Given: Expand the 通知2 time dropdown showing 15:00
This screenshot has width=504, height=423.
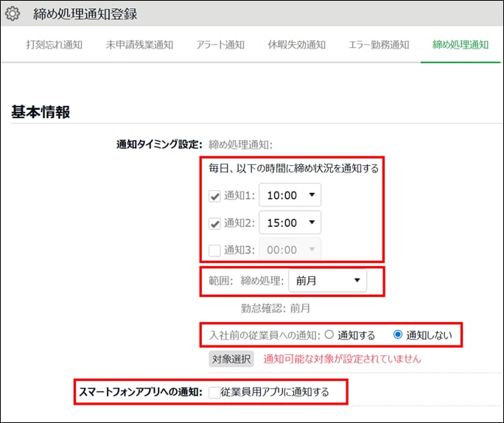Looking at the screenshot, I should (290, 223).
